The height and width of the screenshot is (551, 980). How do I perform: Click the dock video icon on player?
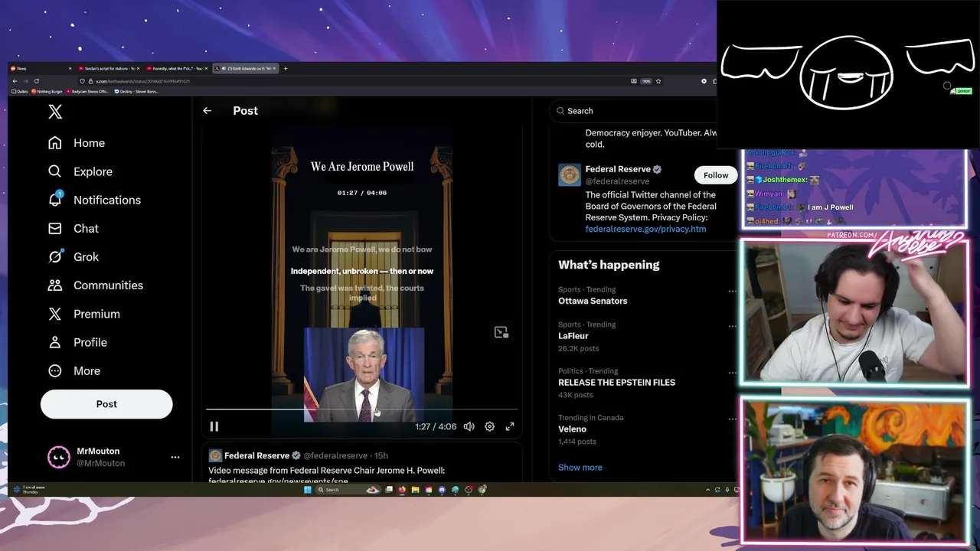coord(501,332)
